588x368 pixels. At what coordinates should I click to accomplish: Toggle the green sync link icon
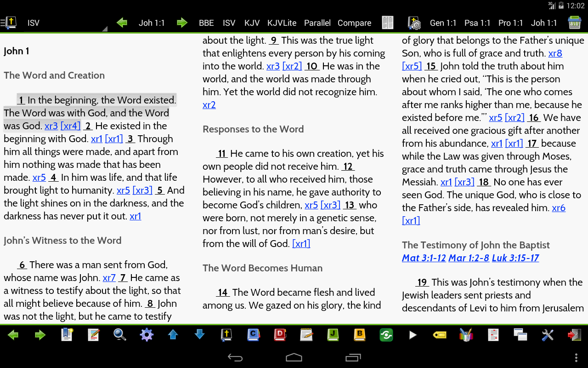pyautogui.click(x=386, y=335)
